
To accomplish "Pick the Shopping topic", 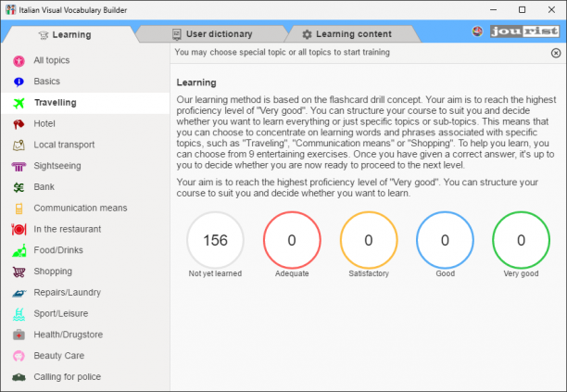I will point(85,272).
